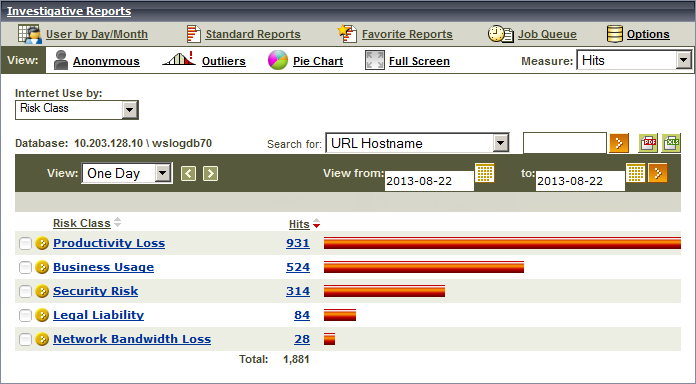Image resolution: width=696 pixels, height=384 pixels.
Task: Open the Business Usage risk class link
Action: 103,267
